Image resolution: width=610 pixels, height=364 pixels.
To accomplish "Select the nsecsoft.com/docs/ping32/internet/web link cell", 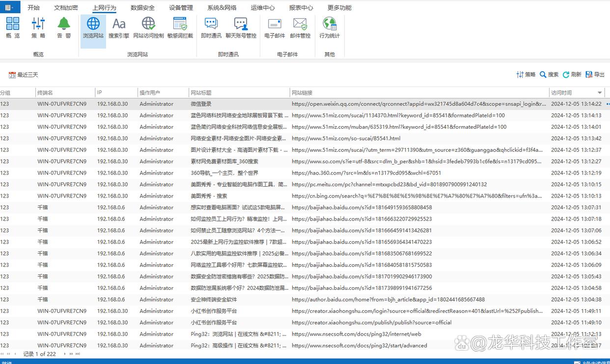I will coord(356,334).
